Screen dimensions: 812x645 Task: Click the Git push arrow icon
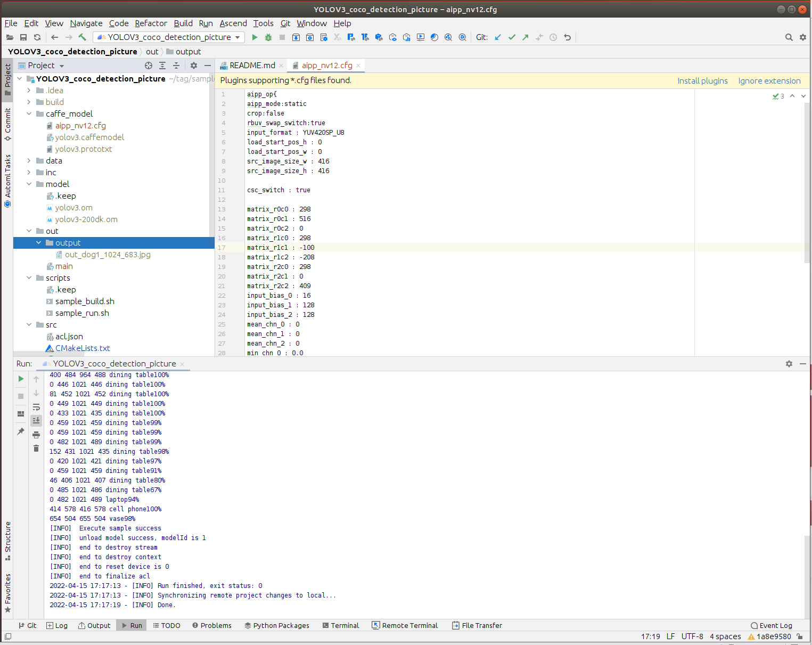click(526, 37)
